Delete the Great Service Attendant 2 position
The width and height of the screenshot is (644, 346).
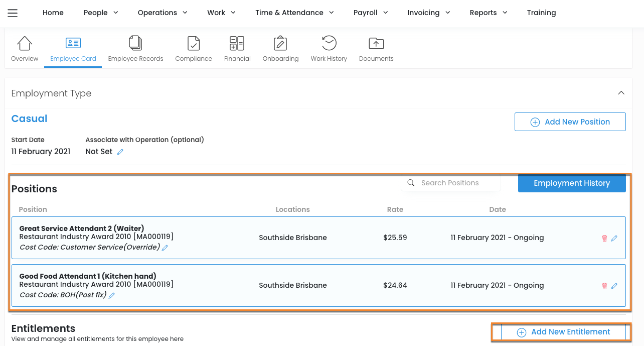coord(604,238)
